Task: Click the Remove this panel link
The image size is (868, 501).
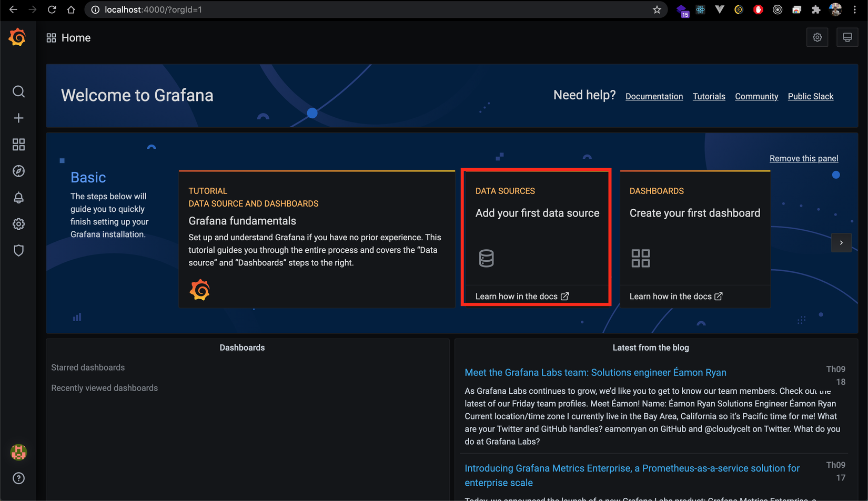Action: tap(803, 158)
